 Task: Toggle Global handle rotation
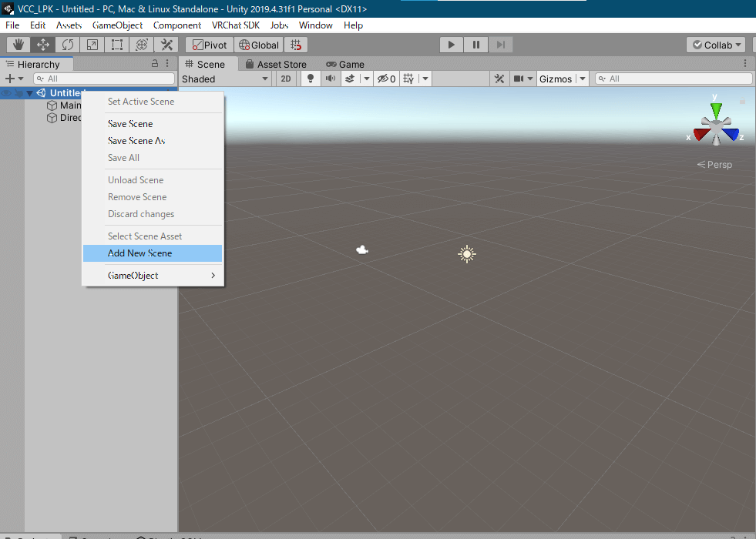point(259,45)
